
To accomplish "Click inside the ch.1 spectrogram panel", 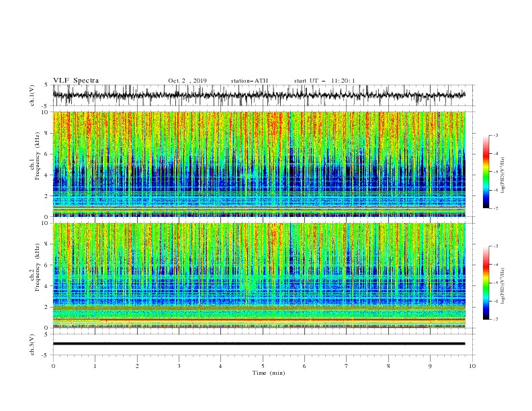I will click(259, 164).
